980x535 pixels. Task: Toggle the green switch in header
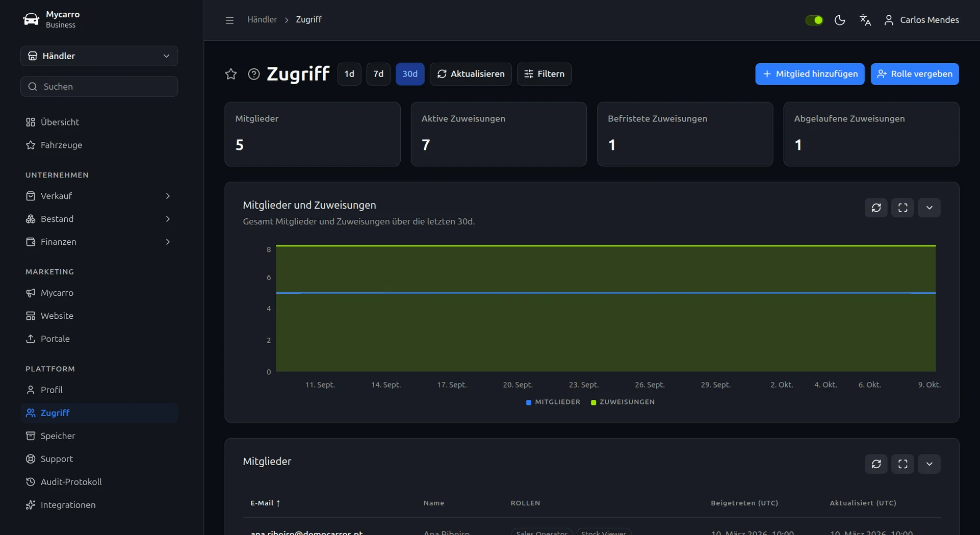[814, 20]
